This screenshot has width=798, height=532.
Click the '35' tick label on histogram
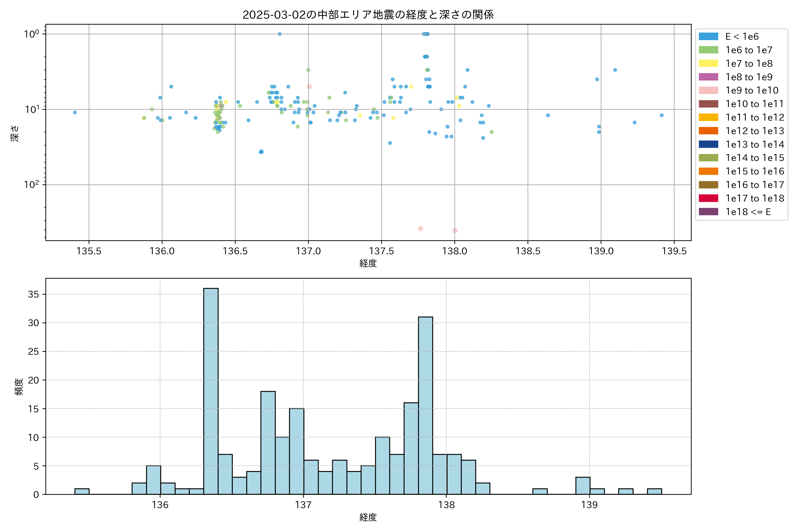34,294
